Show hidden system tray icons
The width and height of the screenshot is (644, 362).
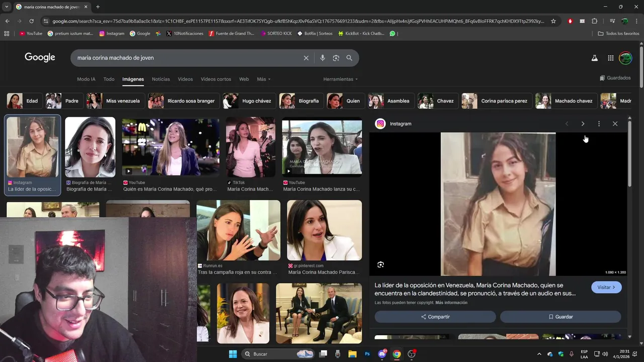coord(539,354)
